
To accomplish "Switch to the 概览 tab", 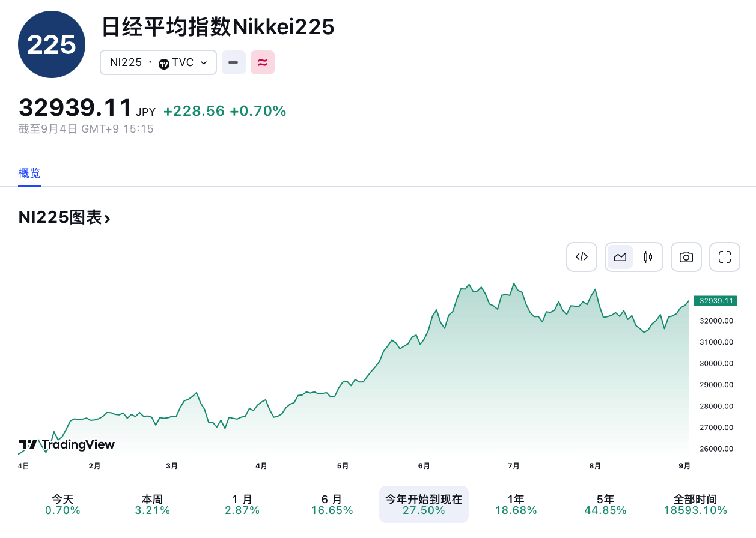I will [29, 173].
